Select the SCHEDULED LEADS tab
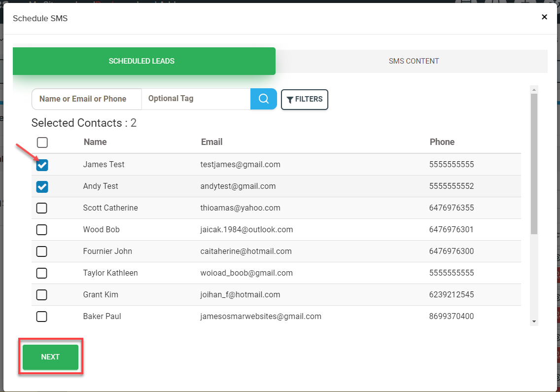Screen dimensions: 560x392 (x=144, y=61)
